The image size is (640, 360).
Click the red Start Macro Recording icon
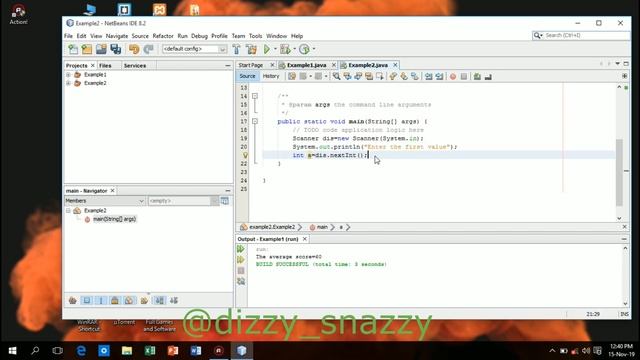click(x=453, y=76)
